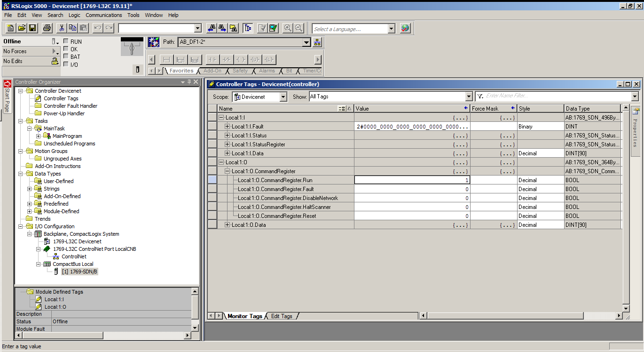Viewport: 644px width, 352px height.
Task: Click the Who Active network icon beside Path
Action: [317, 42]
